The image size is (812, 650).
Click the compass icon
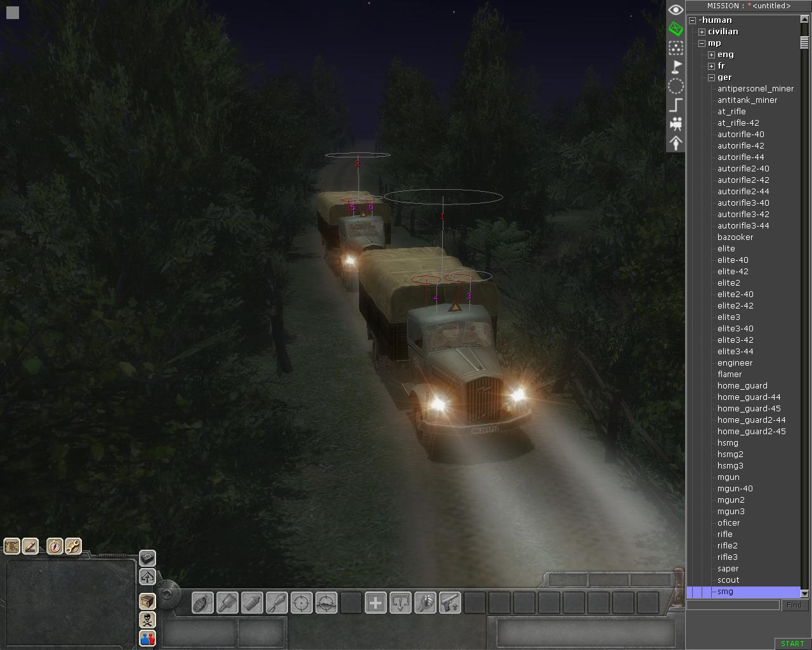coord(55,546)
